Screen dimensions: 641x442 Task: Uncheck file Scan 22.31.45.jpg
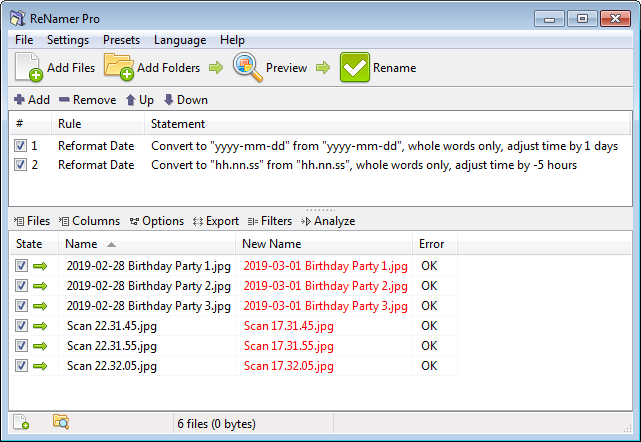21,326
